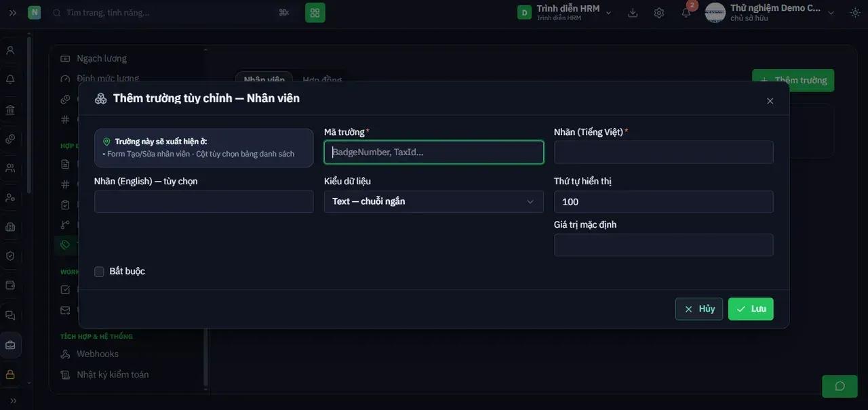Screen dimensions: 868x410
Task: Click the Nhãn (English) input field
Action: [204, 201]
